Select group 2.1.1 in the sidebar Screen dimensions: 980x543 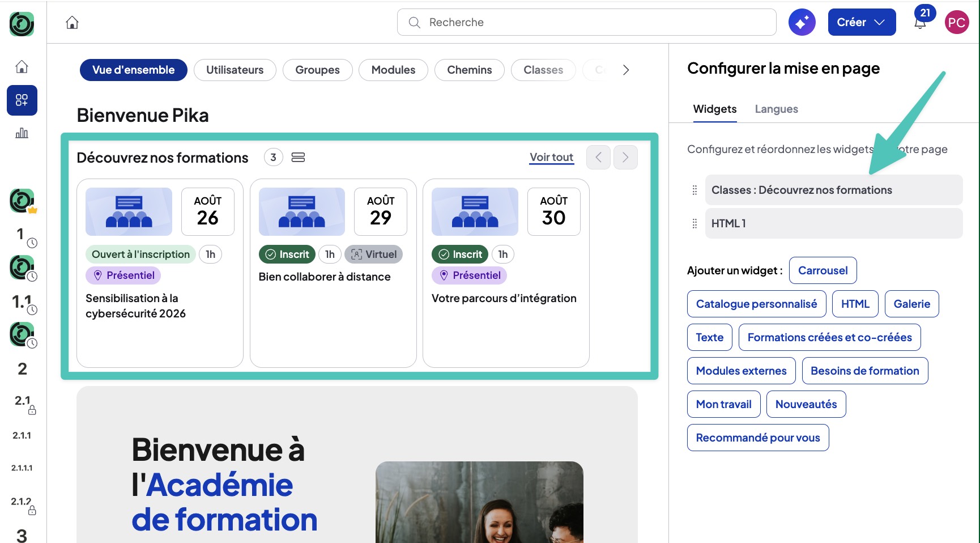(x=22, y=435)
